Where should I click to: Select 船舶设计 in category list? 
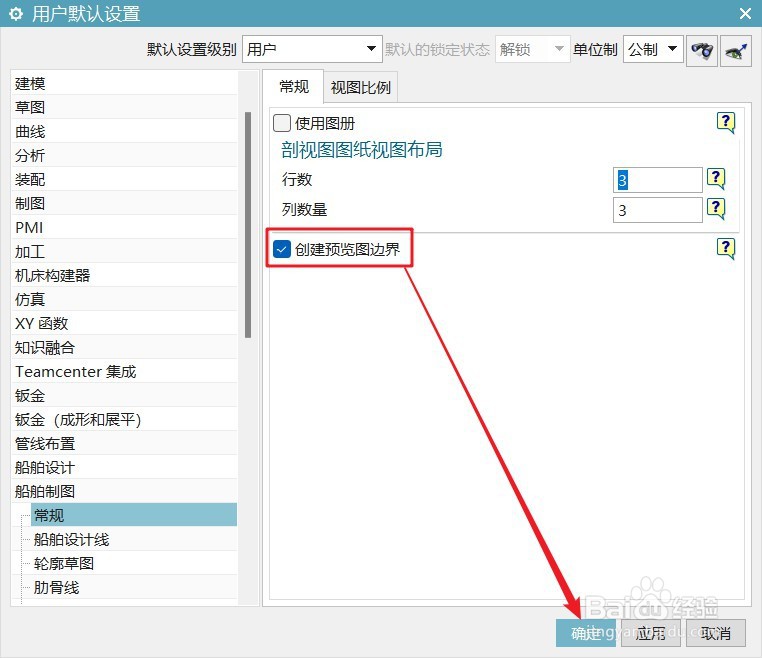click(124, 468)
